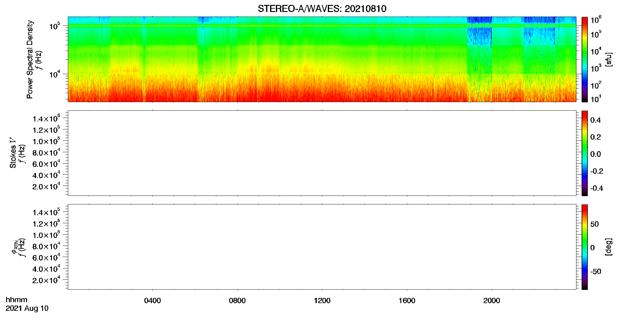Click the phi RTN degree colorbar
The height and width of the screenshot is (332, 644).
point(585,247)
